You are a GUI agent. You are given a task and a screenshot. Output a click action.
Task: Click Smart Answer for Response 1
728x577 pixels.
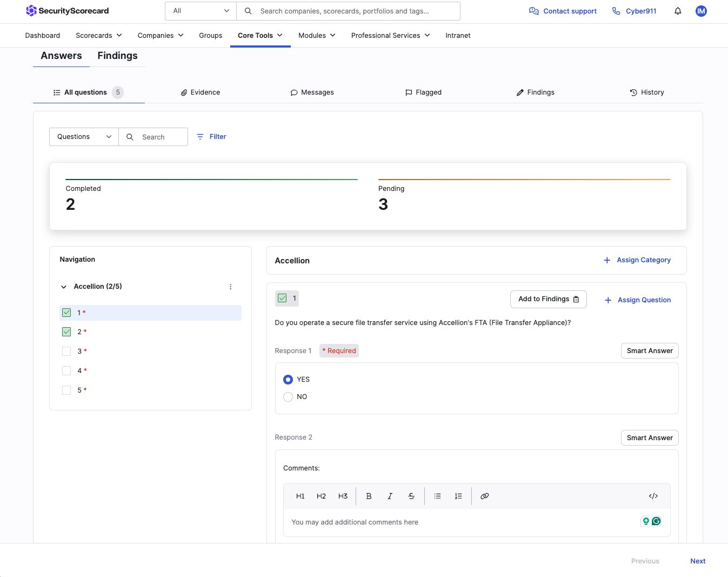pos(650,351)
